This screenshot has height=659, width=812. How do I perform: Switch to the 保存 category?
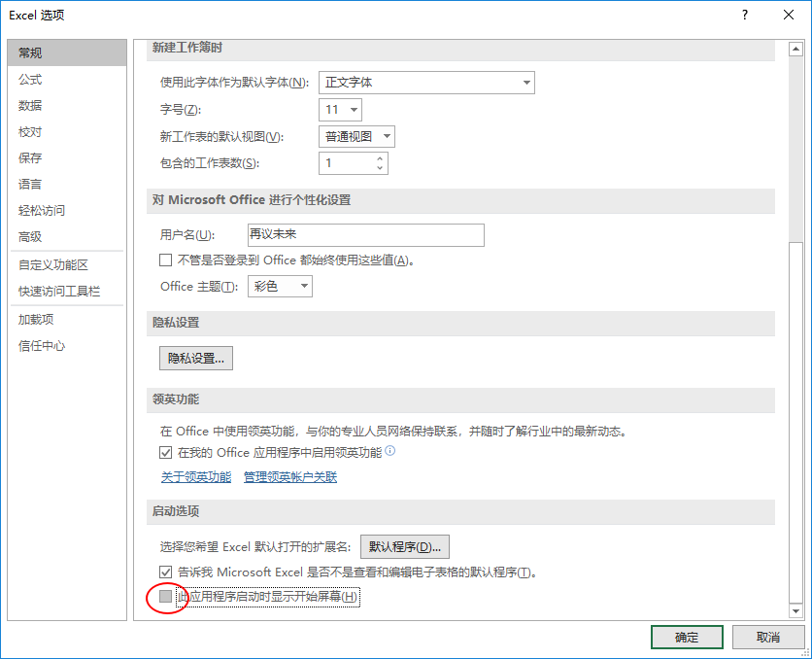tap(67, 158)
